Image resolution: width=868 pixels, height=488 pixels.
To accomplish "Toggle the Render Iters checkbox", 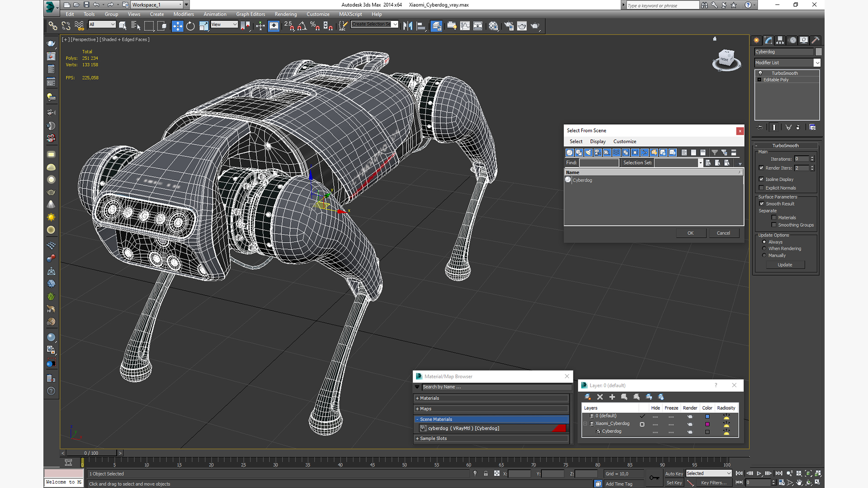I will (761, 168).
